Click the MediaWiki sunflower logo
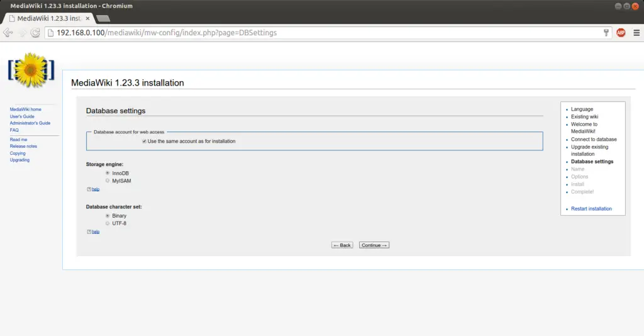 coord(31,70)
